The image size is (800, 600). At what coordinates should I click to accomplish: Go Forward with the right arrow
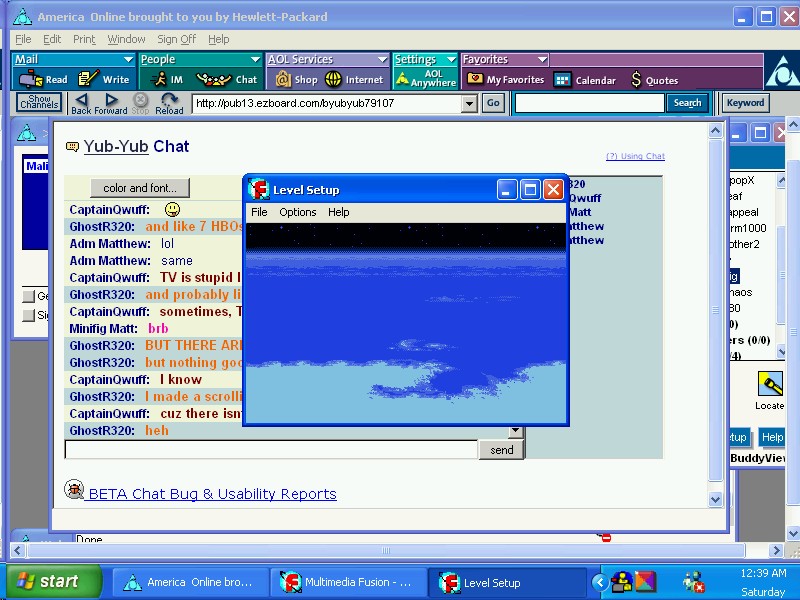click(111, 99)
